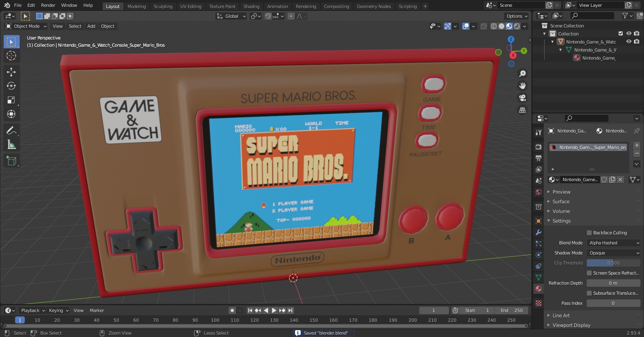This screenshot has width=644, height=337.
Task: Select the Measure tool
Action: tap(11, 145)
